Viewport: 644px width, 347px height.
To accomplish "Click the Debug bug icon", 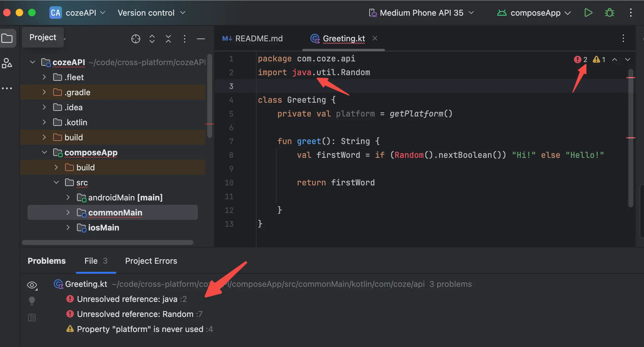I will (609, 13).
